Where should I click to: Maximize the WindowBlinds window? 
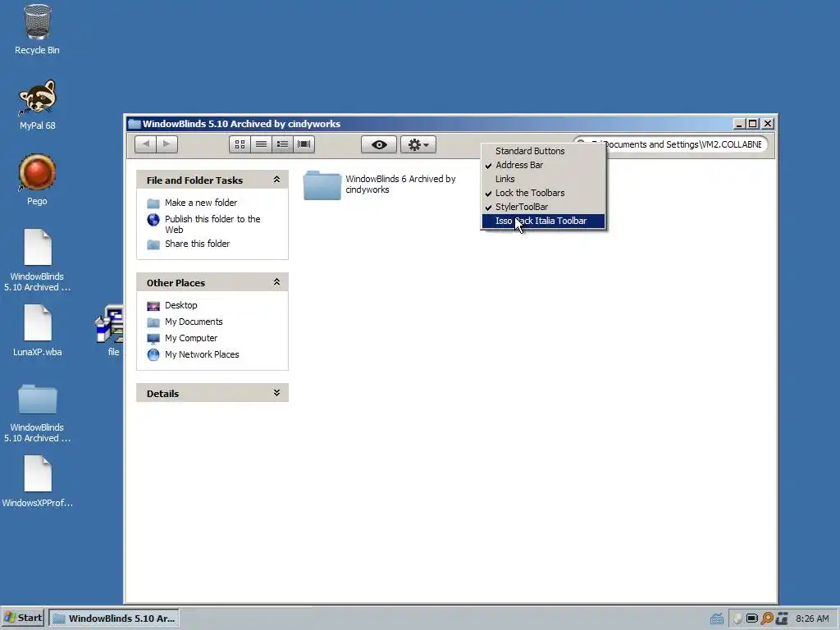pyautogui.click(x=753, y=124)
